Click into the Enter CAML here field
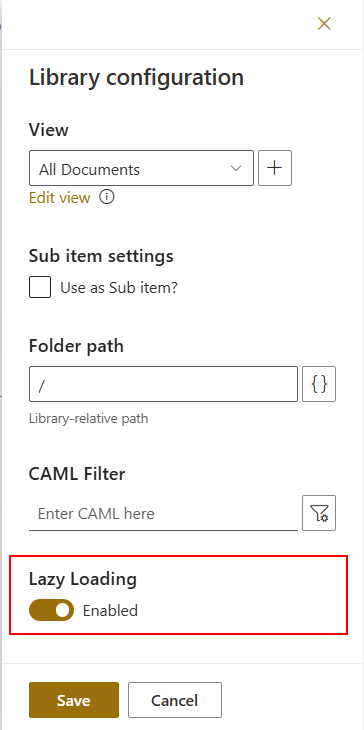364x730 pixels. [x=163, y=514]
